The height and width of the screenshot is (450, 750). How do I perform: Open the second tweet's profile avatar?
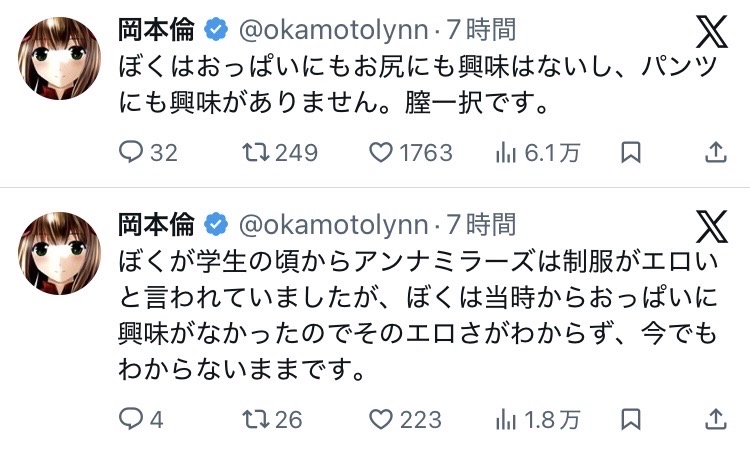[60, 251]
